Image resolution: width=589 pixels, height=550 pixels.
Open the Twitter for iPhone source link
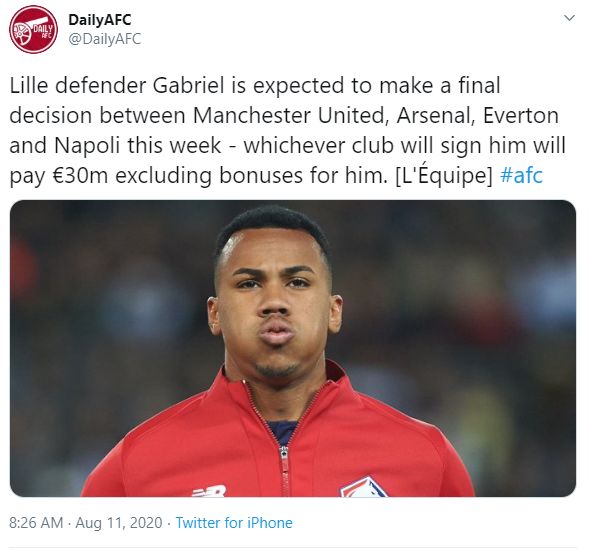click(234, 523)
